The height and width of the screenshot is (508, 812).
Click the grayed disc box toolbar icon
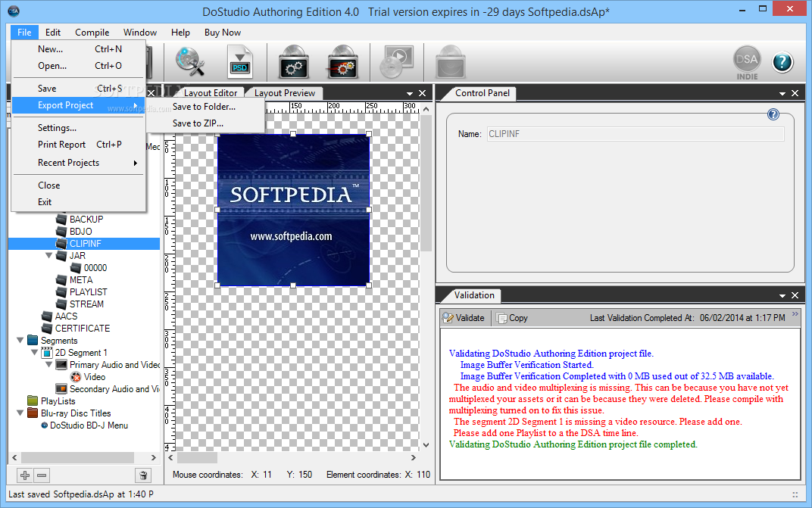pyautogui.click(x=450, y=61)
